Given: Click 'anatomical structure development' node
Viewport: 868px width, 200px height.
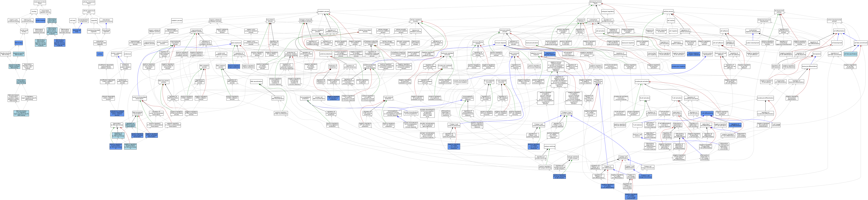Looking at the screenshot, I should click(764, 21).
